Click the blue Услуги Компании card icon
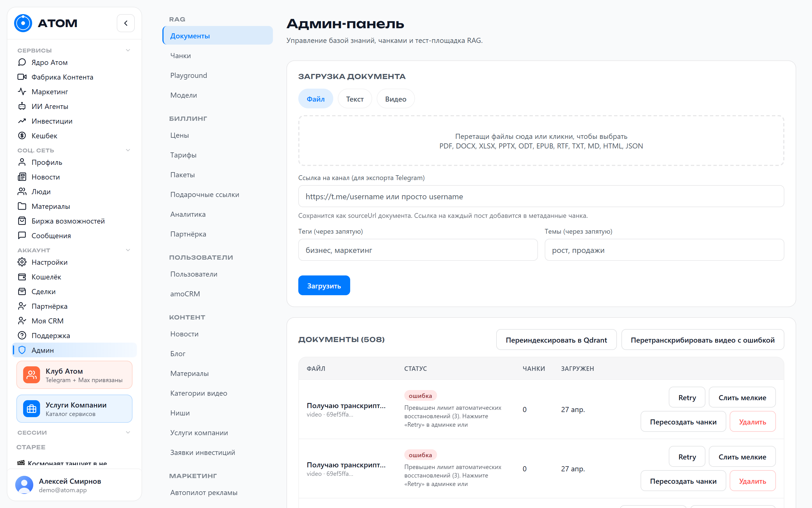Viewport: 812px width, 508px height. point(32,409)
